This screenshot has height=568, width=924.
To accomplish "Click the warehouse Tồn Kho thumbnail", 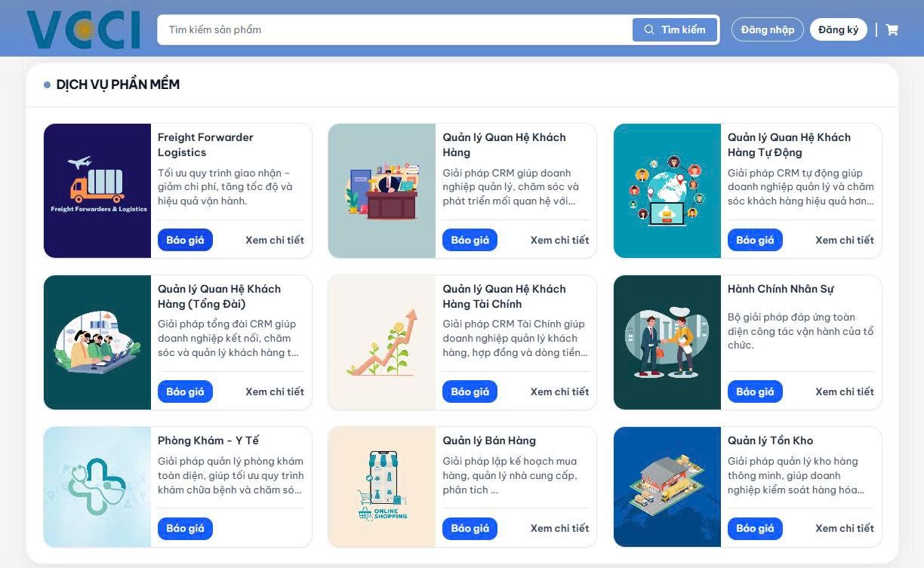I will click(667, 487).
